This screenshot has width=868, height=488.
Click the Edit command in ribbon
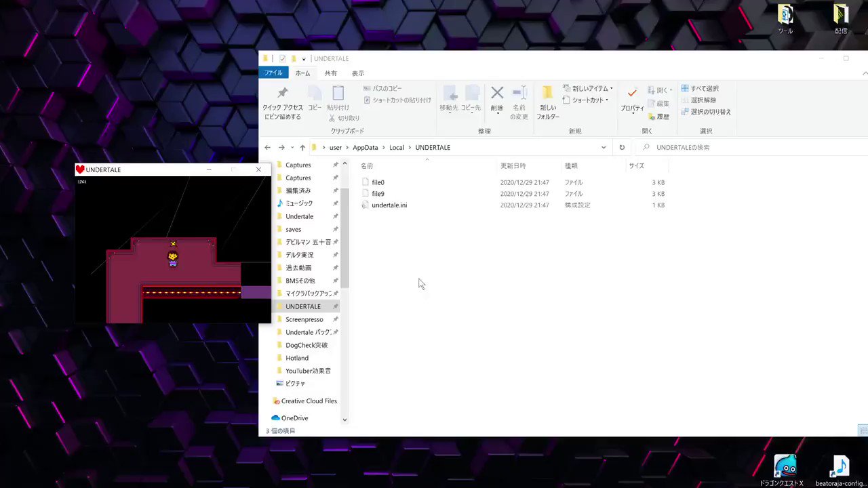point(658,104)
